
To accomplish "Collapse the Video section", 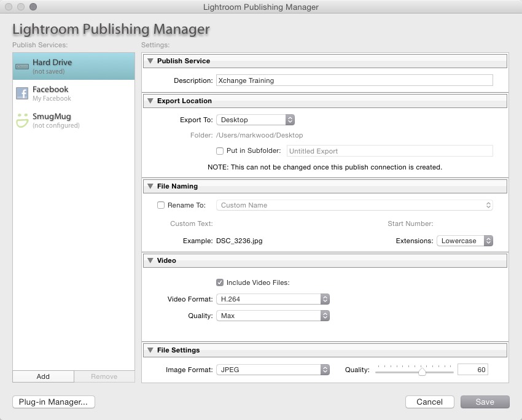I will pyautogui.click(x=150, y=260).
